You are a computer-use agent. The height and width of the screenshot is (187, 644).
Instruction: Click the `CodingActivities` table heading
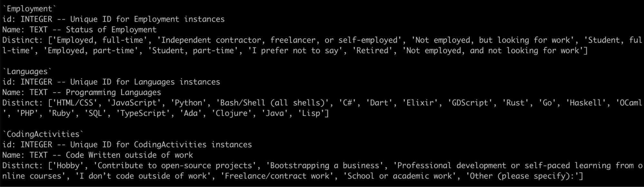tap(43, 134)
